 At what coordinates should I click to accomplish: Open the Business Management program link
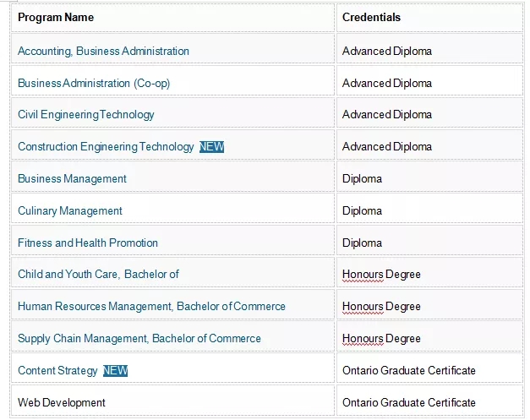[x=72, y=178]
